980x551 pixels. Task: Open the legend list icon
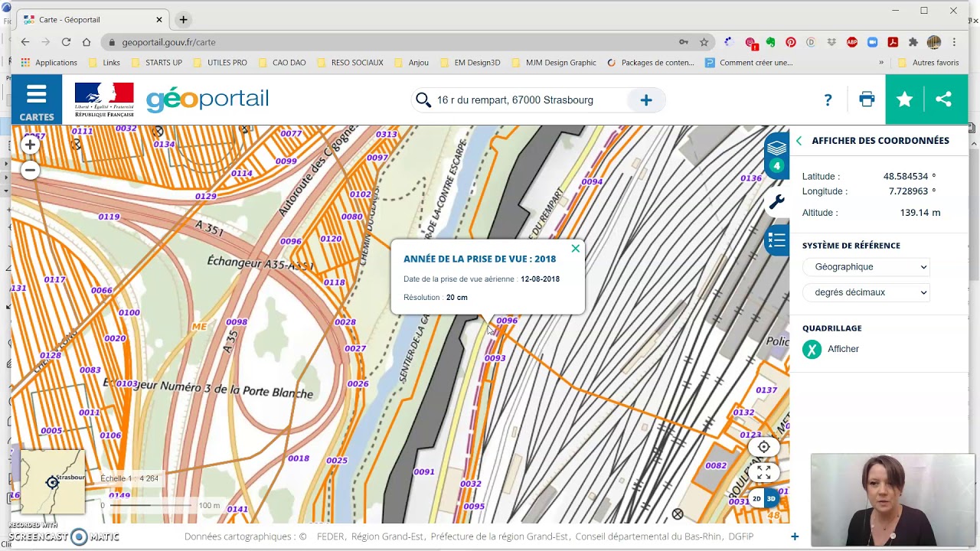click(776, 241)
